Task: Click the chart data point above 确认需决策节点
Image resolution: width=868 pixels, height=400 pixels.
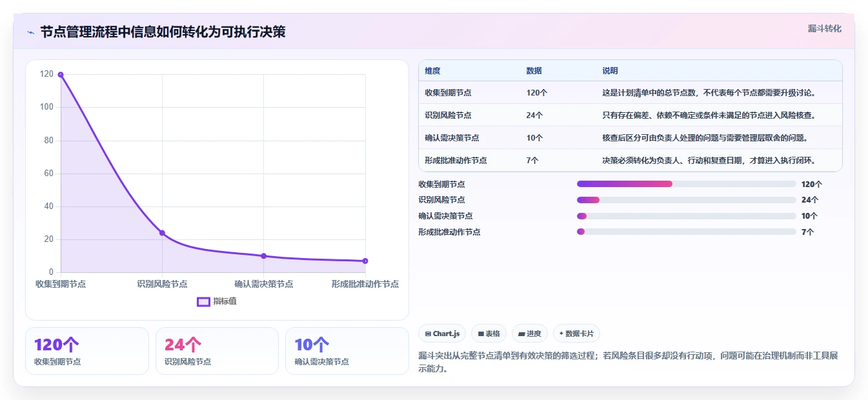Action: 263,256
